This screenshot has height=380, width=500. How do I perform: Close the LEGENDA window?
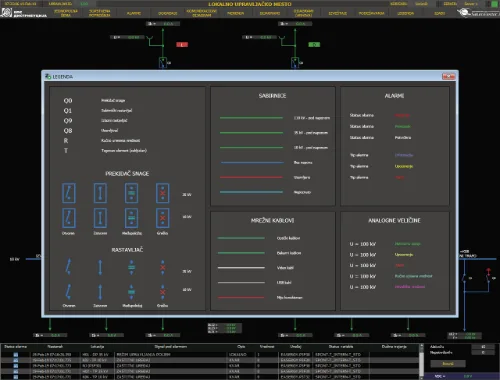pyautogui.click(x=448, y=76)
